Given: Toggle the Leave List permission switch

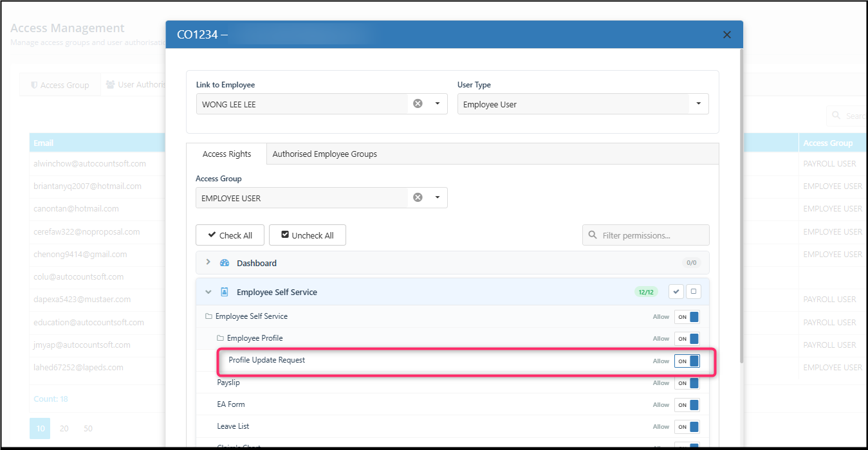Looking at the screenshot, I should pyautogui.click(x=687, y=427).
